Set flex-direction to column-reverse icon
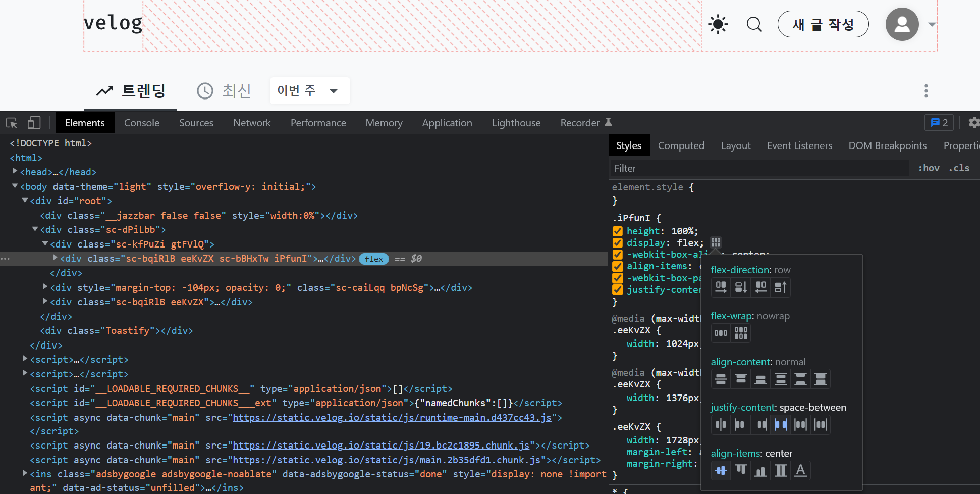The image size is (980, 494). click(781, 287)
